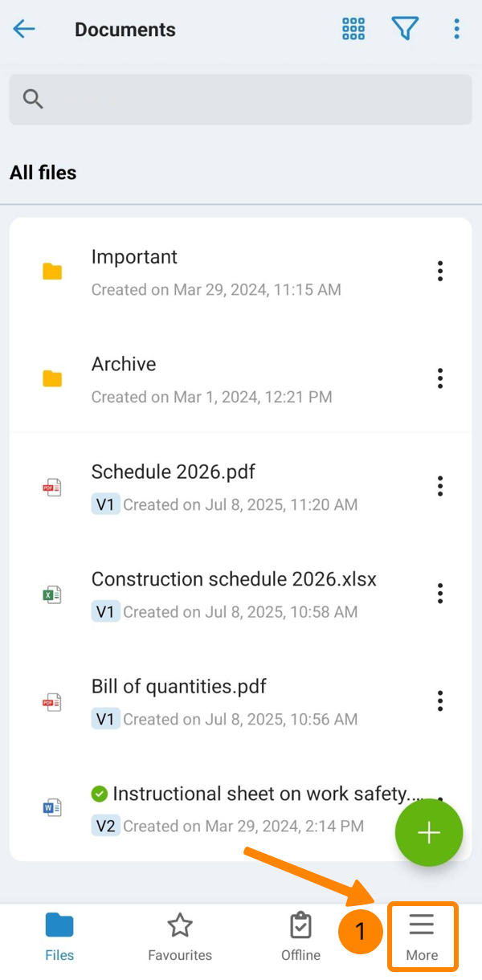Viewport: 482px width, 980px height.
Task: Show actions for Construction schedule 2026.xlsx
Action: tap(440, 594)
